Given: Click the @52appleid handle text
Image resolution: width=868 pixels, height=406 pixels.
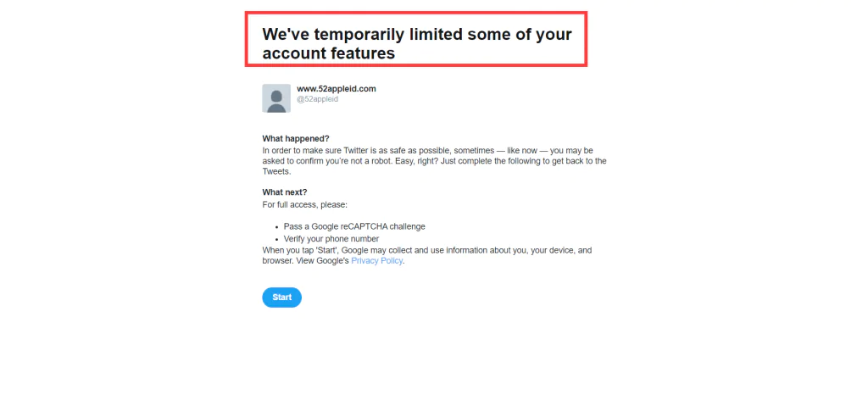Looking at the screenshot, I should (x=317, y=99).
